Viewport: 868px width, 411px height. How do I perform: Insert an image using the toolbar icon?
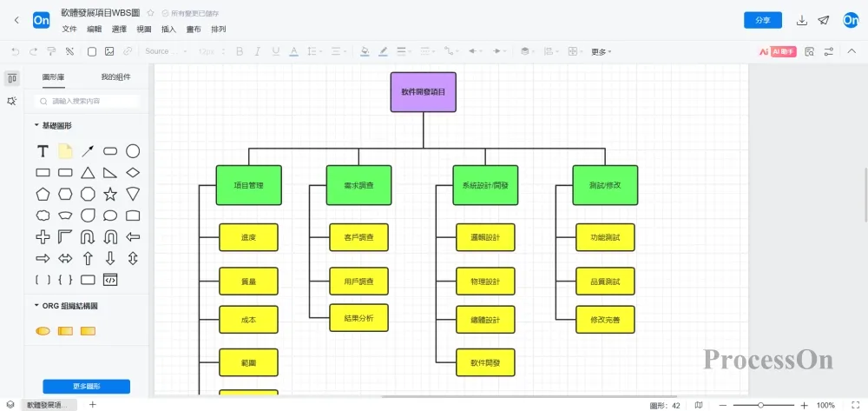[x=109, y=51]
